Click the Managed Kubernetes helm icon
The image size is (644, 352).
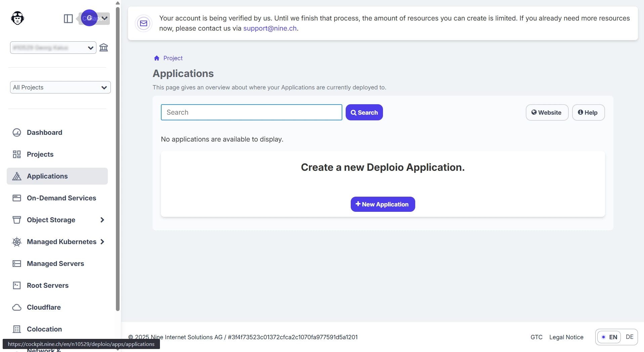click(x=17, y=242)
